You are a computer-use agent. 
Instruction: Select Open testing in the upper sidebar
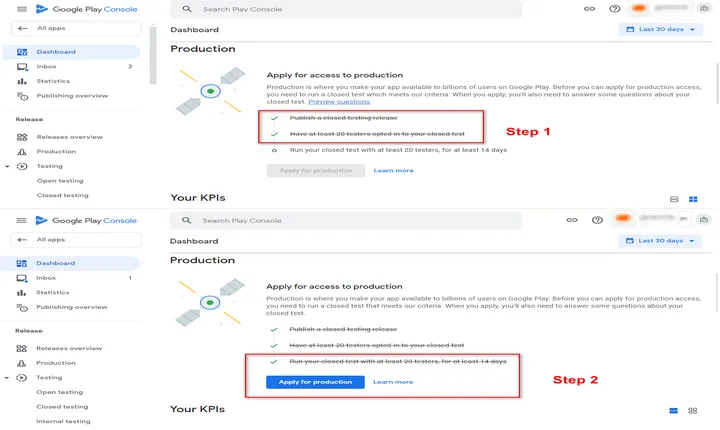[60, 181]
